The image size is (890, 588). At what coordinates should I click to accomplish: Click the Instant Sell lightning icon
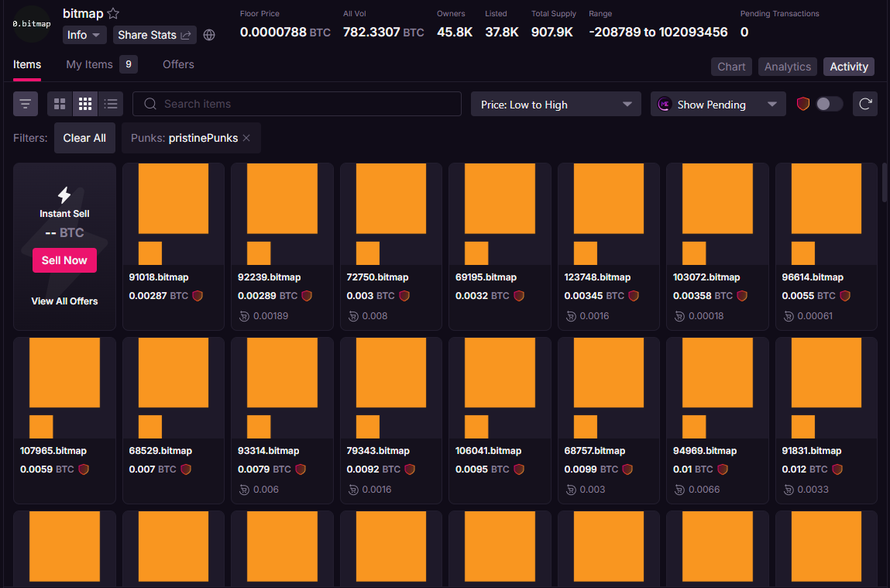click(x=64, y=194)
